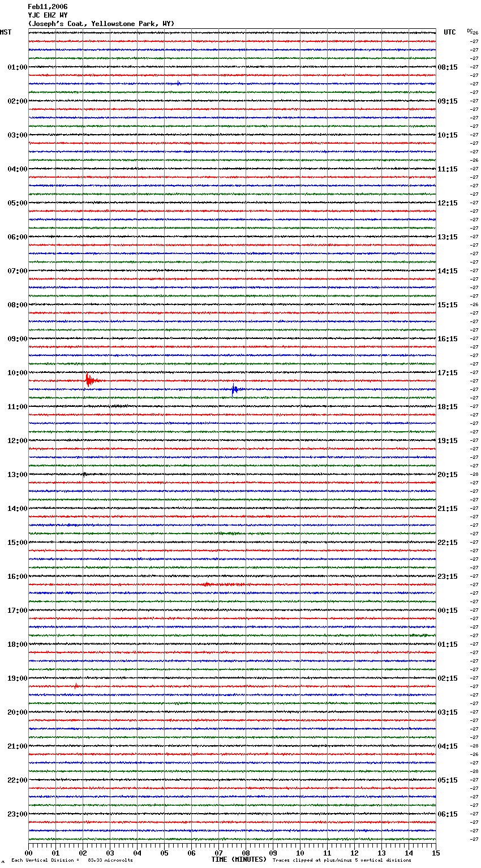Click the 'TIME (MINUTES)' axis title
The image size is (481, 868).
(239, 860)
